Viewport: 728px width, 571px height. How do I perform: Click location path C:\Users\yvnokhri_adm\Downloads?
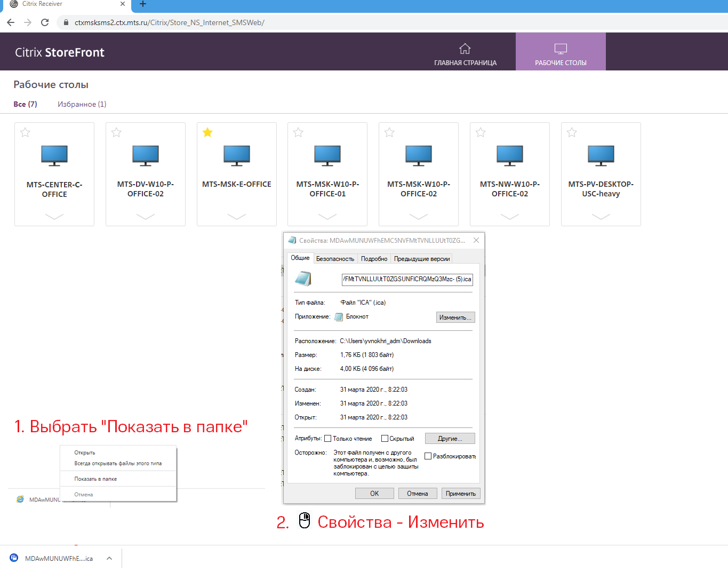point(386,341)
